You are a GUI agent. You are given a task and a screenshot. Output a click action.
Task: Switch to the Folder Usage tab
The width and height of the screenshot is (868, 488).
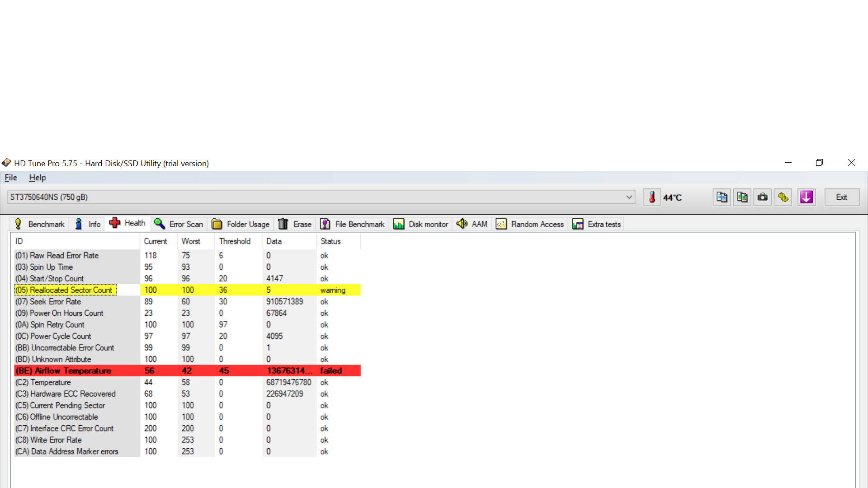[241, 224]
